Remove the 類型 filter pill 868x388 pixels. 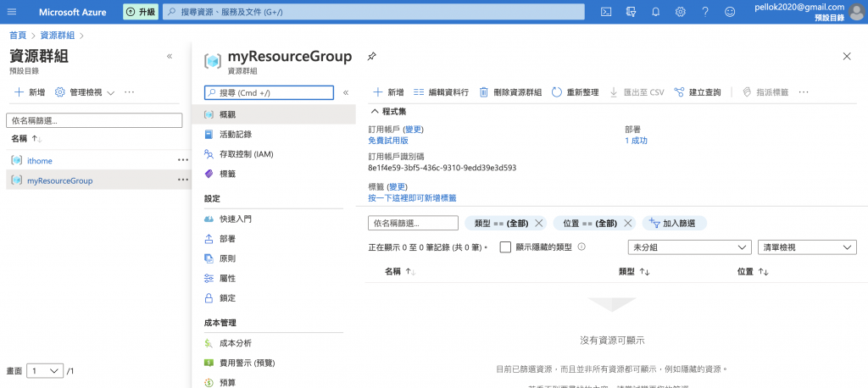538,223
